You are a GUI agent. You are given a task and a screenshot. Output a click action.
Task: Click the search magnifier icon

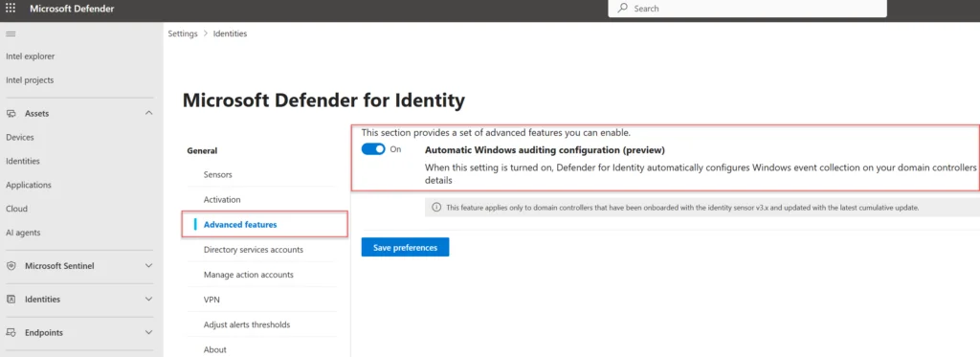point(622,8)
